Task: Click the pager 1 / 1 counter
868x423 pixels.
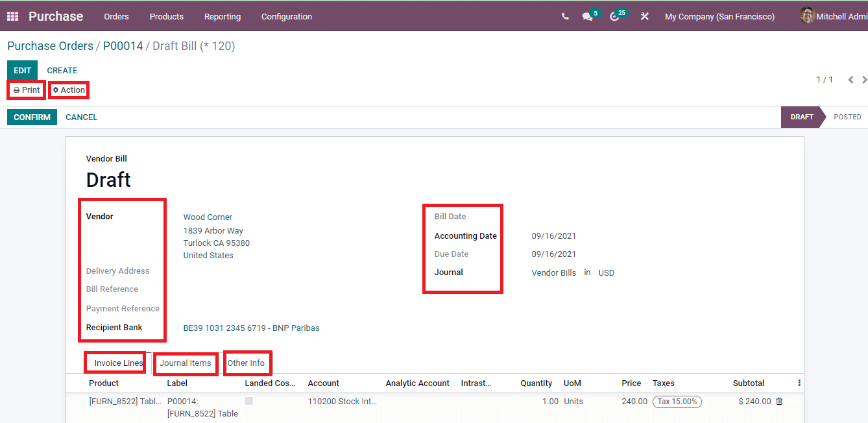Action: click(x=825, y=80)
